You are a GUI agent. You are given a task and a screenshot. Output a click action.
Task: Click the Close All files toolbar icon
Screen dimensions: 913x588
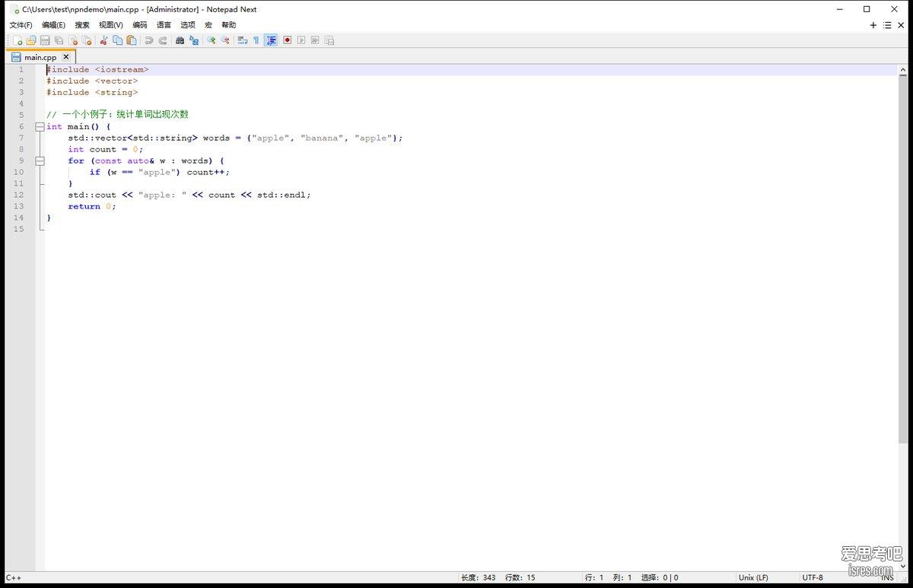87,40
